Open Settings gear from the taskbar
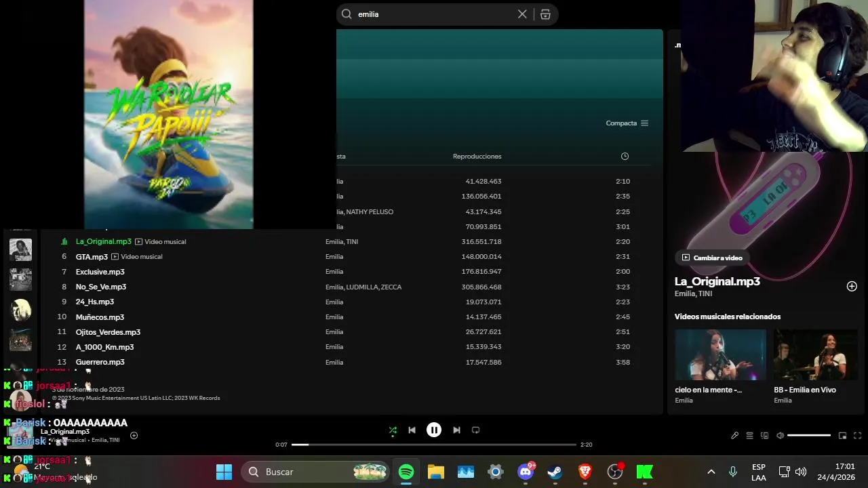 point(496,472)
